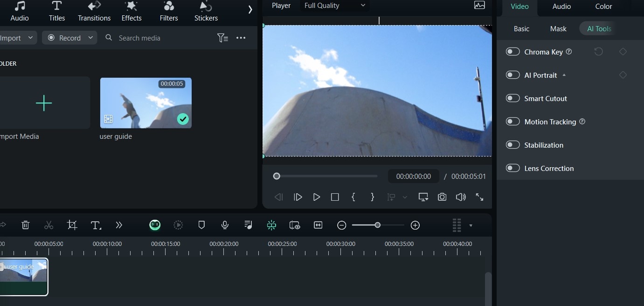Click the current timecode 00:00:00:00 field

point(414,177)
